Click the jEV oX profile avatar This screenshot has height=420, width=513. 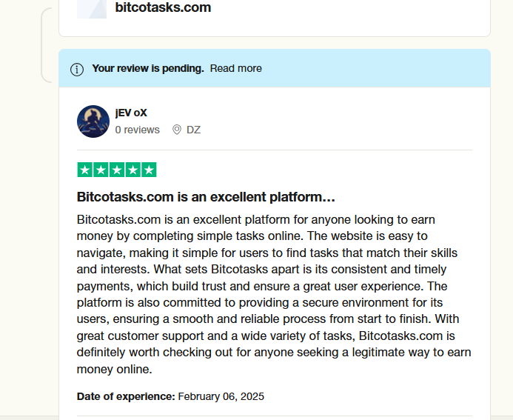pos(93,121)
